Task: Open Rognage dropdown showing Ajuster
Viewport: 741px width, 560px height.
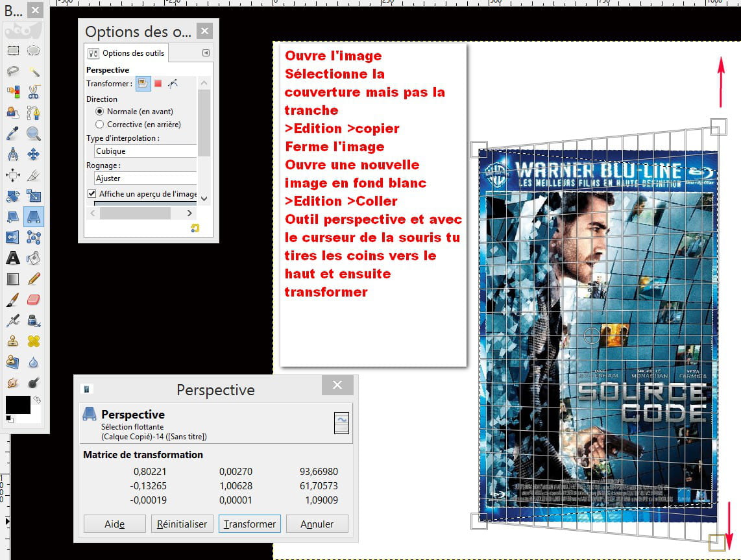Action: (144, 178)
